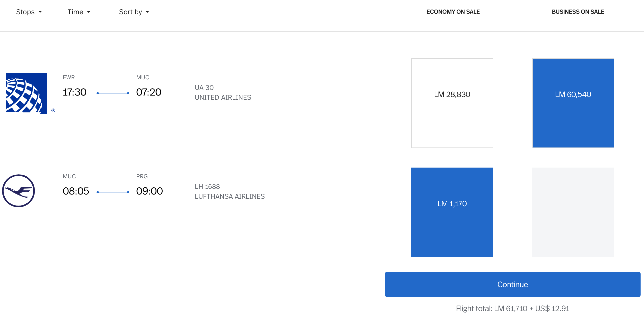Deselect the LM 60,540 business fare

tap(573, 103)
